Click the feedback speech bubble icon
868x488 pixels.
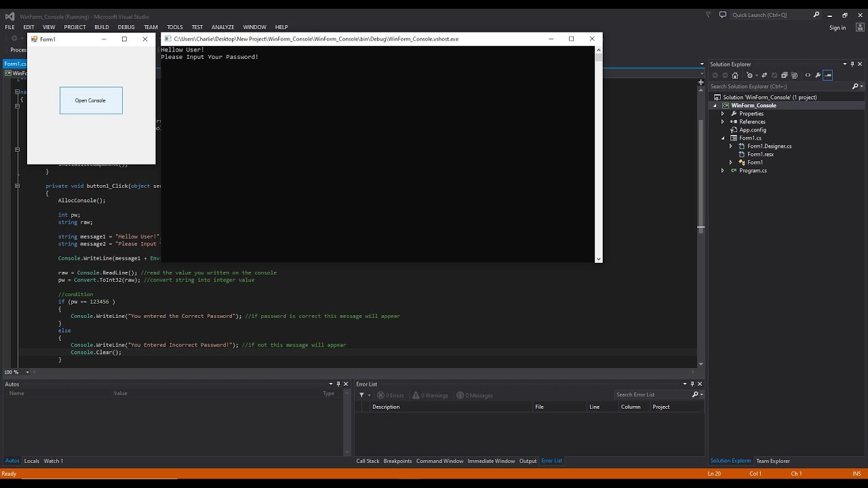[723, 15]
